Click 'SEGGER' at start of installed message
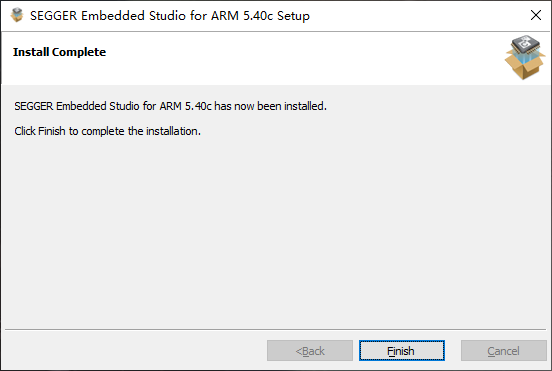 point(33,106)
